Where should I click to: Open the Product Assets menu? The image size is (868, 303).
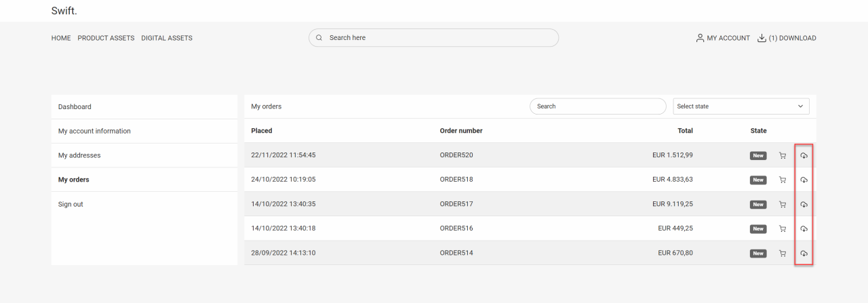click(x=106, y=38)
